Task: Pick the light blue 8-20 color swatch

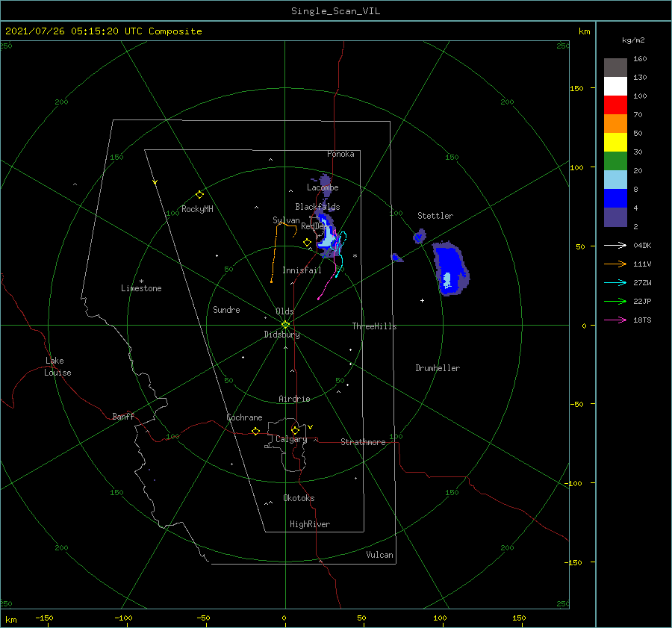Action: pyautogui.click(x=615, y=180)
